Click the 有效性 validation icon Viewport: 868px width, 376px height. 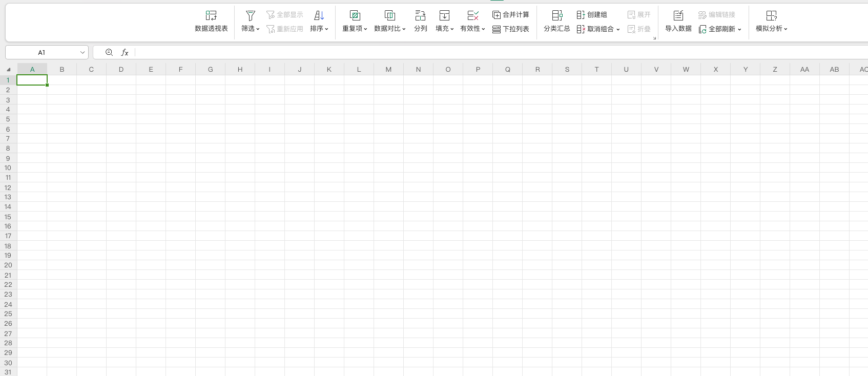(x=473, y=15)
